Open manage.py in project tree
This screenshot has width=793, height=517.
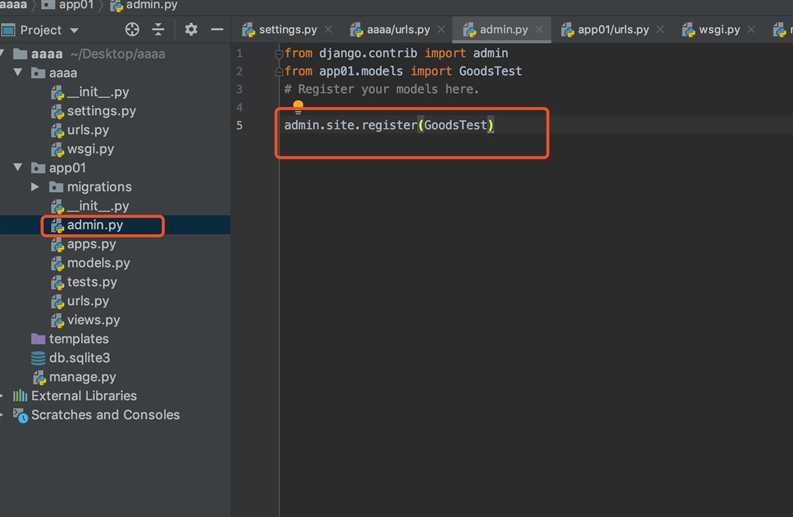(x=82, y=377)
